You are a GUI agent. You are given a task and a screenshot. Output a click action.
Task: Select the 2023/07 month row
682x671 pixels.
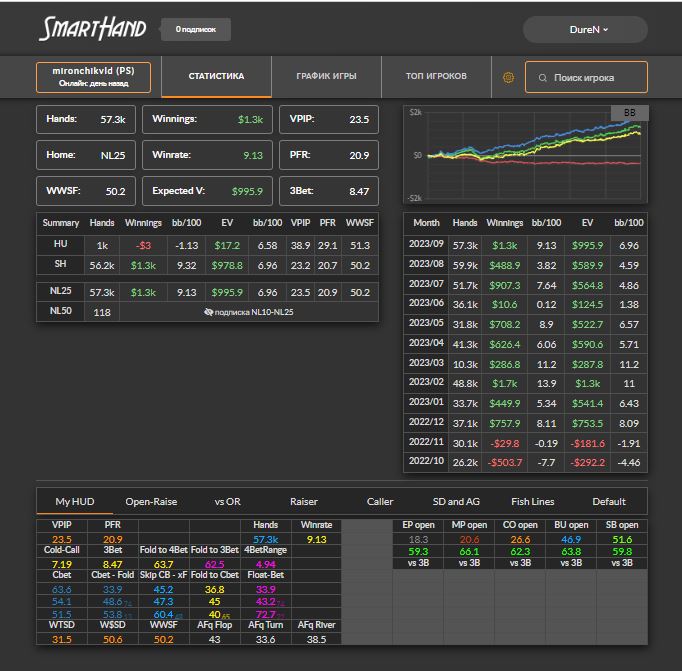[x=525, y=285]
